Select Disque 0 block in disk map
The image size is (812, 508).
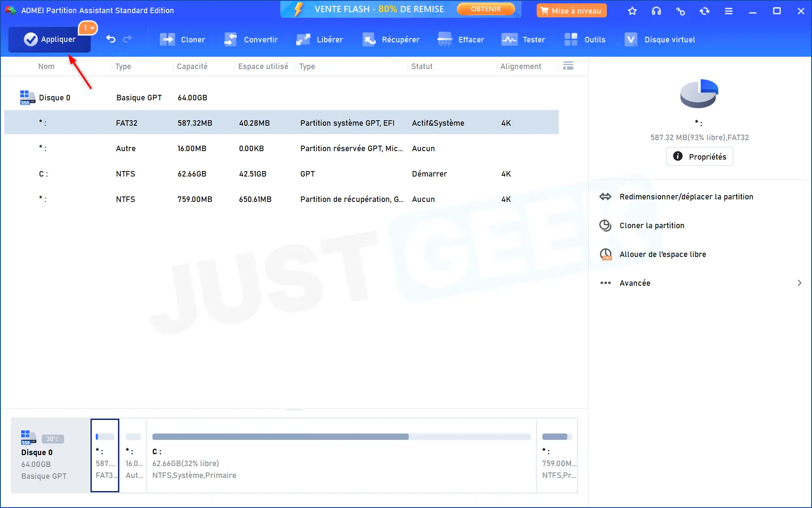coord(50,456)
